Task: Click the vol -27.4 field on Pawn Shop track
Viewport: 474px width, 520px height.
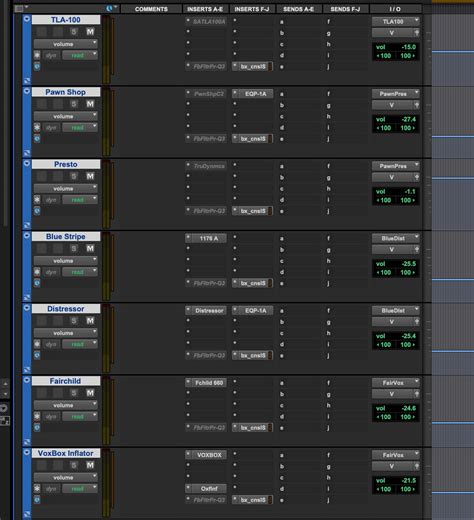Action: point(396,119)
